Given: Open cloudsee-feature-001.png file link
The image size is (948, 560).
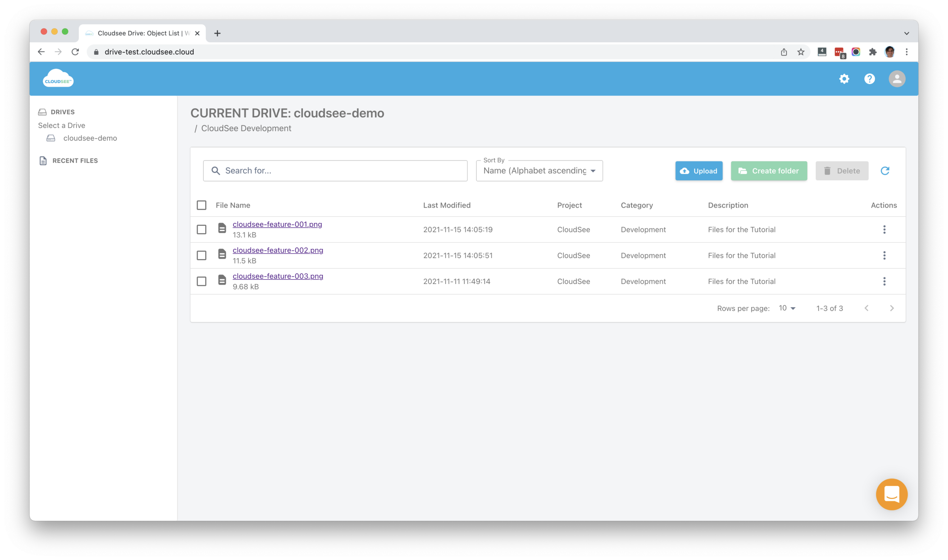Looking at the screenshot, I should (x=277, y=224).
